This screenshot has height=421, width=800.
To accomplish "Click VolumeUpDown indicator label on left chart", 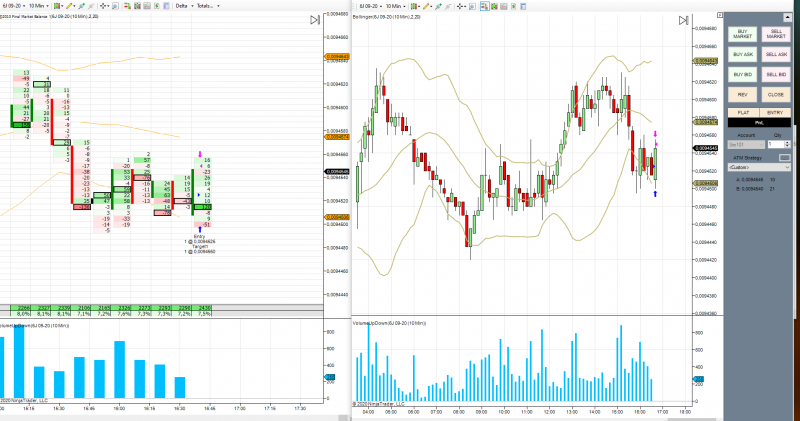I will (x=35, y=325).
